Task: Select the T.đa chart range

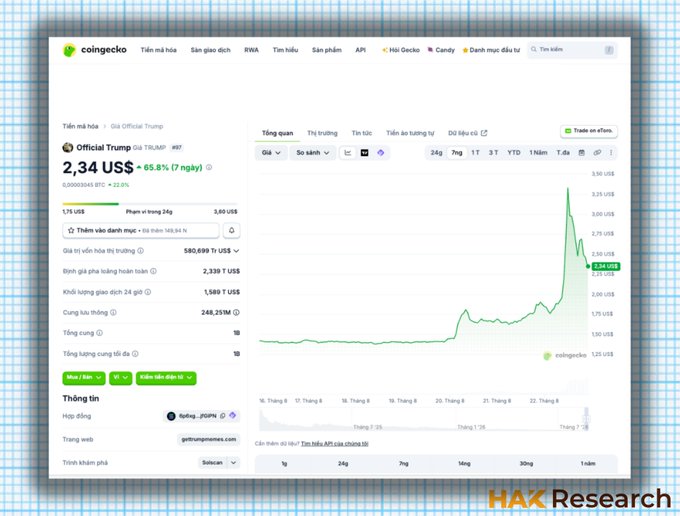Action: [563, 153]
